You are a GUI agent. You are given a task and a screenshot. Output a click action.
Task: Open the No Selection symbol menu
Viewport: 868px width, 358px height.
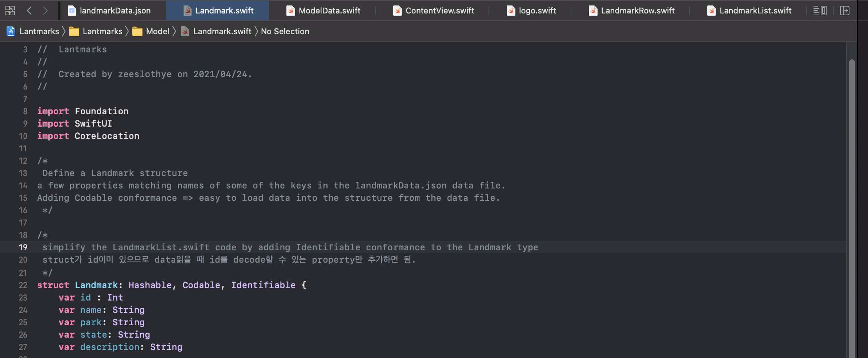pyautogui.click(x=285, y=31)
